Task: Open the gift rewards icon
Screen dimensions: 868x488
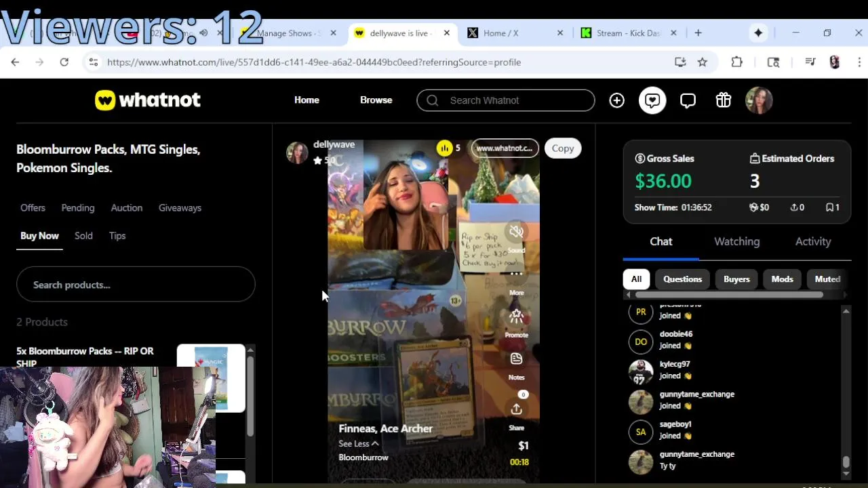Action: (x=723, y=100)
